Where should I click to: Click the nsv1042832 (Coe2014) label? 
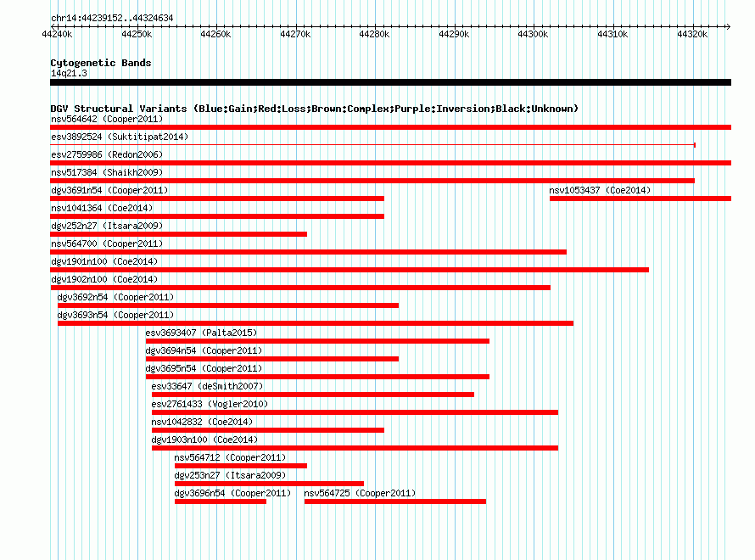point(202,422)
